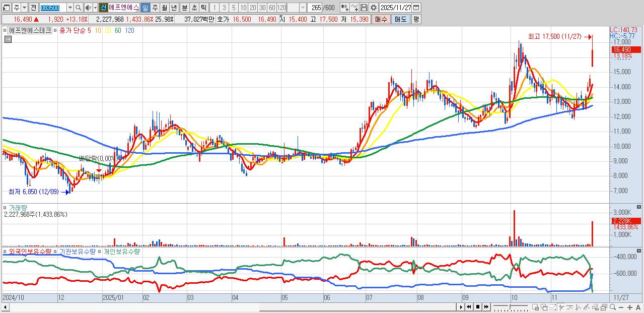This screenshot has height=313, width=644.
Task: Click the trend line pencil icon in bottom bar
Action: point(587,307)
